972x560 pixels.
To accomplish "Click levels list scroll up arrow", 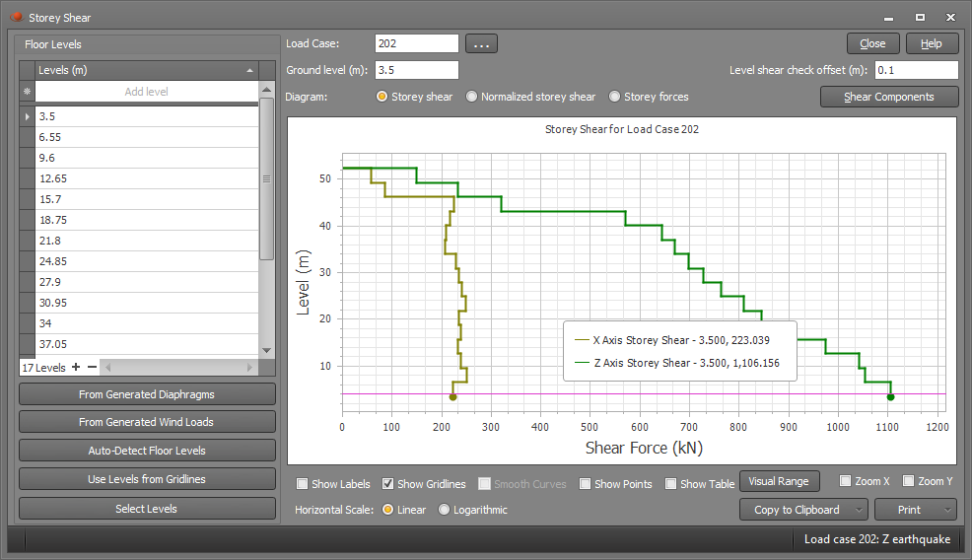I will coord(267,90).
